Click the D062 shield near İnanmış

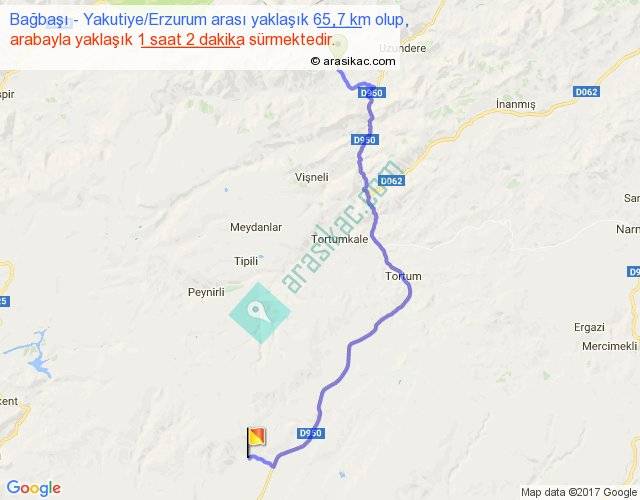tap(586, 92)
